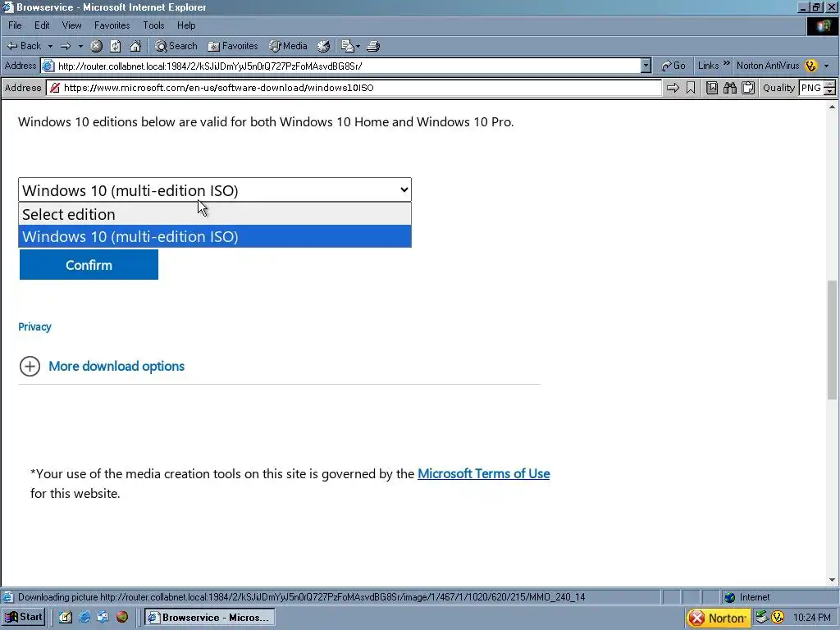Click the Norton AntiVirus stethoscope icon
The height and width of the screenshot is (630, 840).
click(810, 66)
